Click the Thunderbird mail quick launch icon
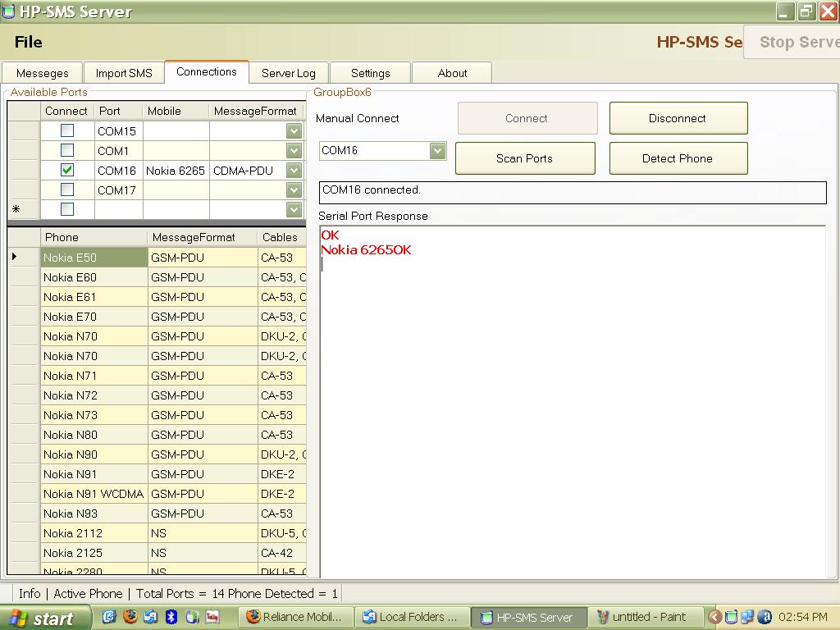Viewport: 840px width, 630px height. [x=151, y=617]
